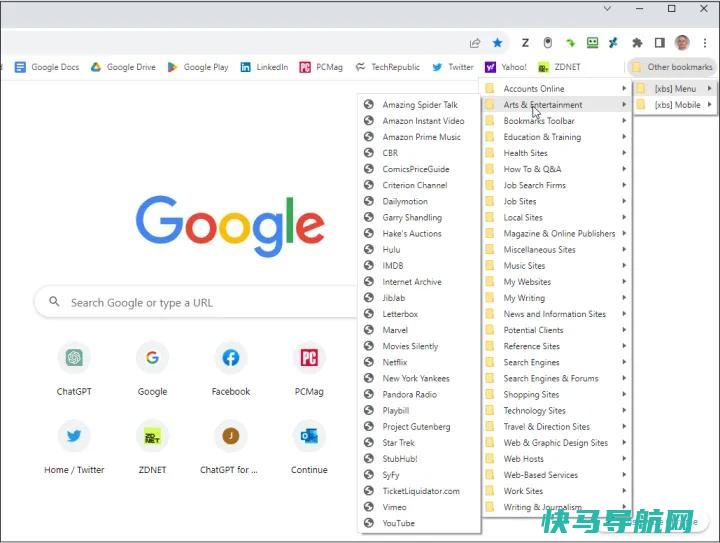This screenshot has height=543, width=720.
Task: Expand the Accounts Online folder
Action: coord(556,89)
